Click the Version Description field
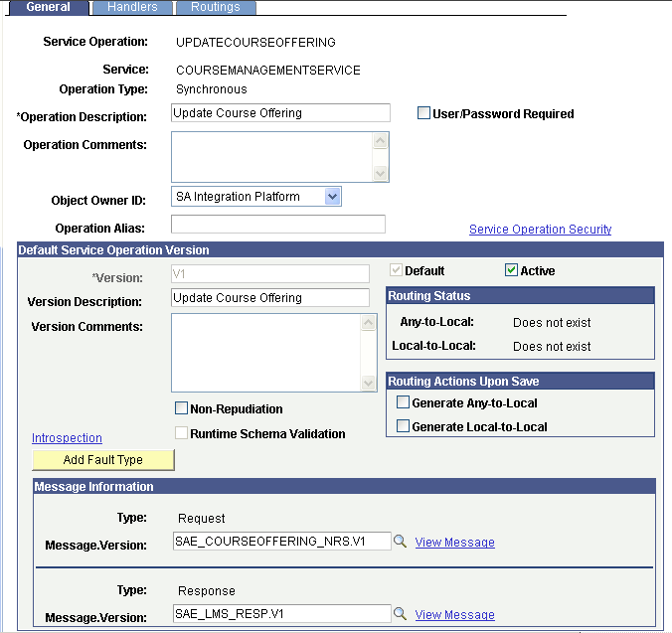Viewport: 672px width, 633px height. (x=270, y=298)
